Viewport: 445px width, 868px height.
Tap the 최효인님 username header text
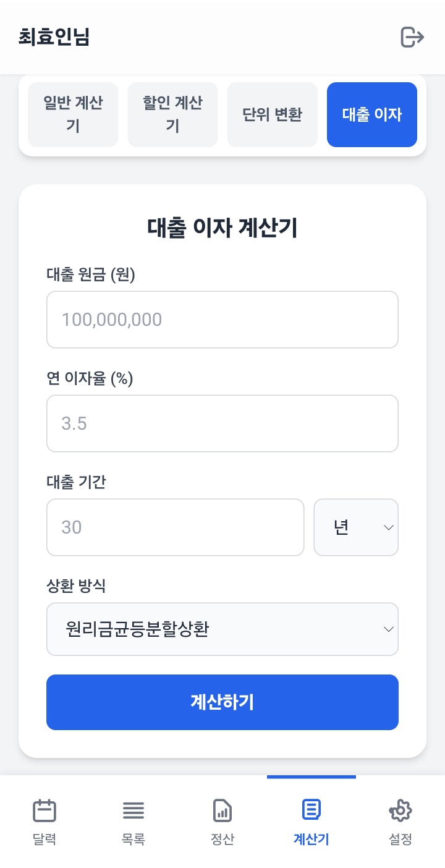pos(54,37)
